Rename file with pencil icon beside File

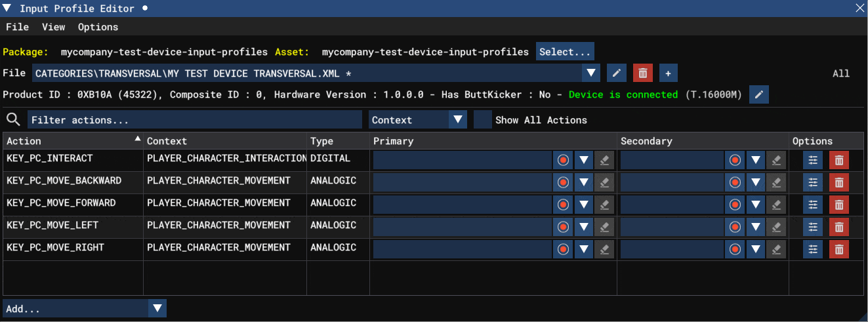616,73
